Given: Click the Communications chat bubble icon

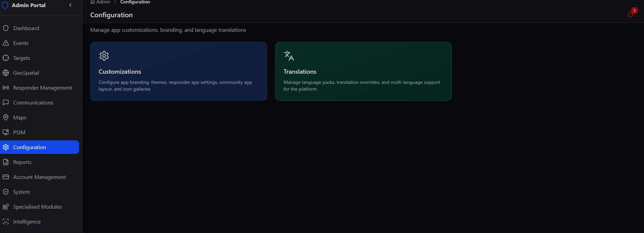Looking at the screenshot, I should [x=6, y=102].
